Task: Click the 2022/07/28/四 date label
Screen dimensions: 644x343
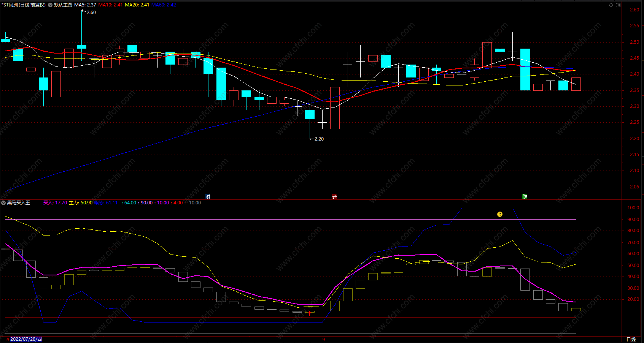Action: click(x=26, y=339)
